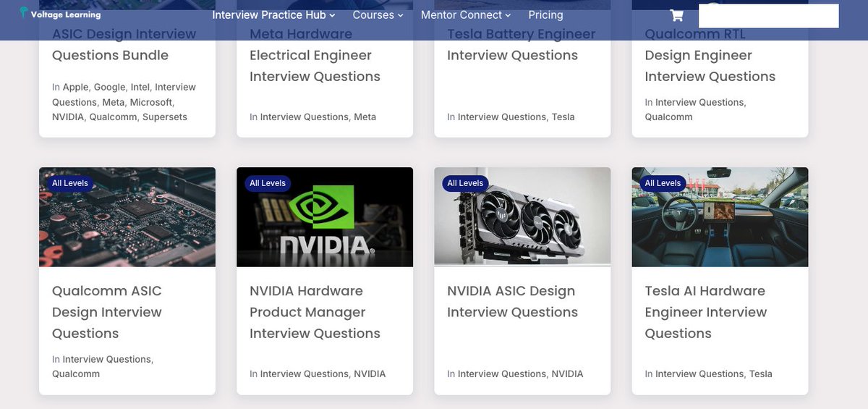Select Intel category in ASIC bundle card
This screenshot has height=409, width=868.
point(140,87)
